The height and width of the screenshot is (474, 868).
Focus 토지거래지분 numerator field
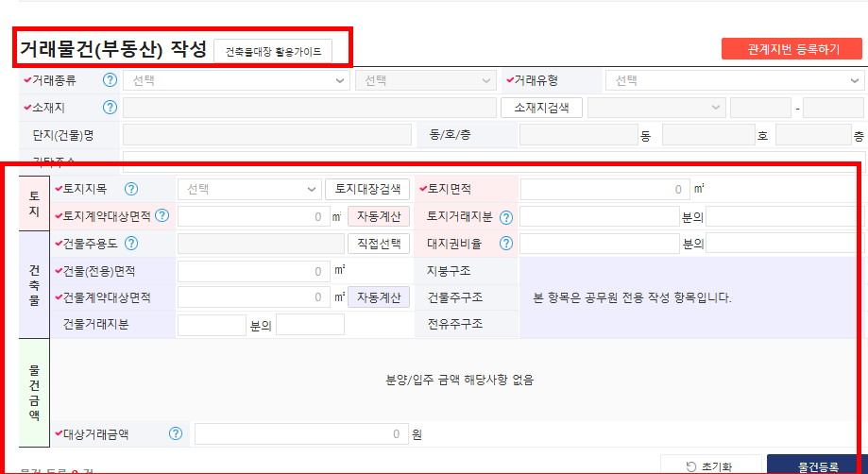pos(600,216)
